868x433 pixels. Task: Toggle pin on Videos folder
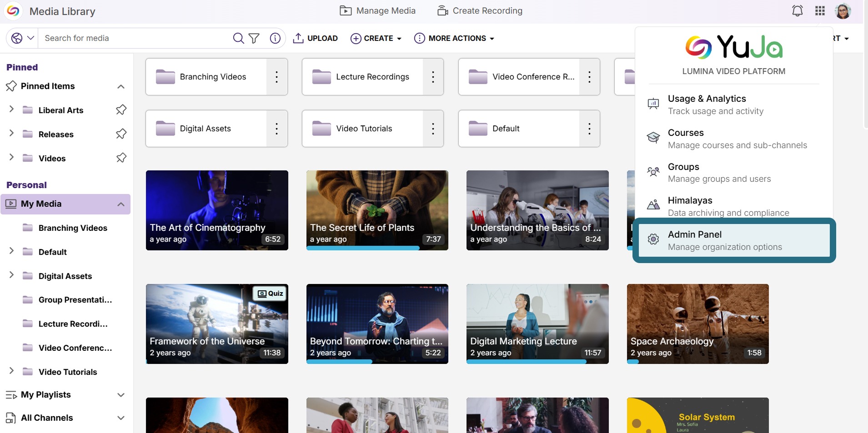tap(121, 158)
